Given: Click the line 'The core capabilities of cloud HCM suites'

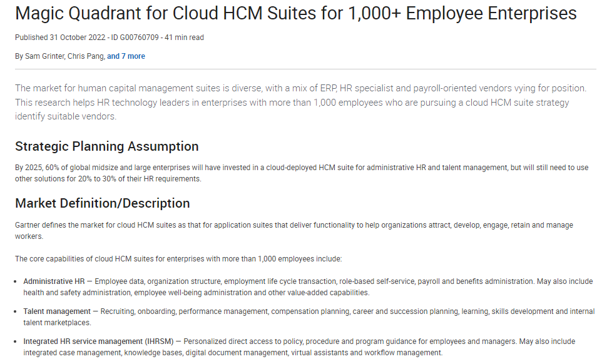Looking at the screenshot, I should coord(178,259).
